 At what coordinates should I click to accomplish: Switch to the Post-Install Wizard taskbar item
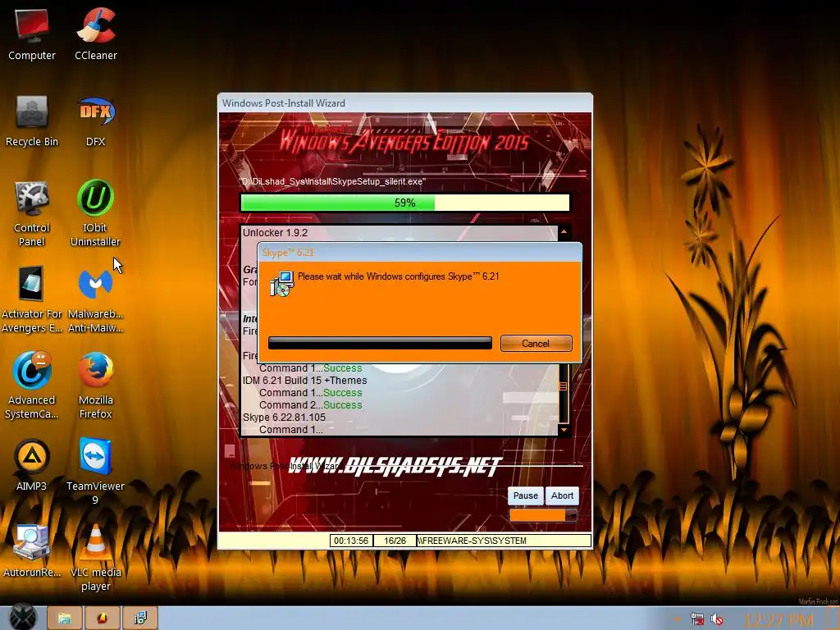(102, 619)
